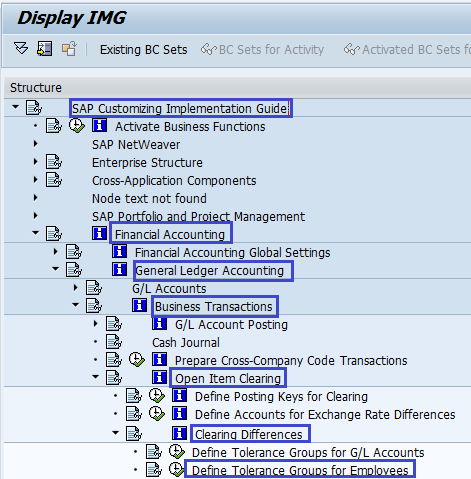Expand SAP Portfolio and Project Management
Screen dimensions: 471x479
[x=36, y=216]
